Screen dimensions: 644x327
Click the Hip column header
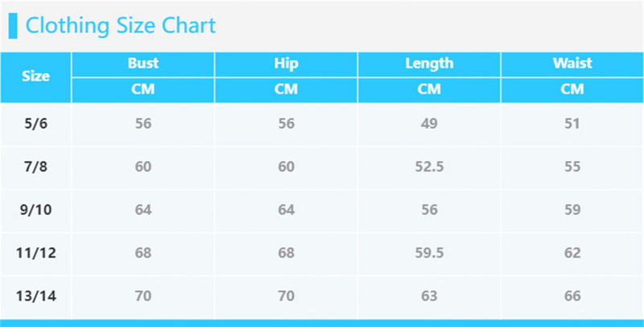(286, 63)
